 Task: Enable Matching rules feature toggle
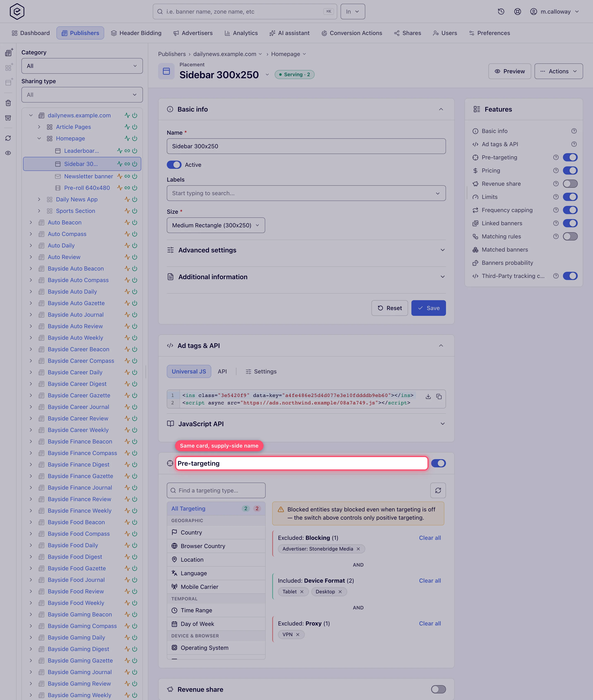[570, 237]
